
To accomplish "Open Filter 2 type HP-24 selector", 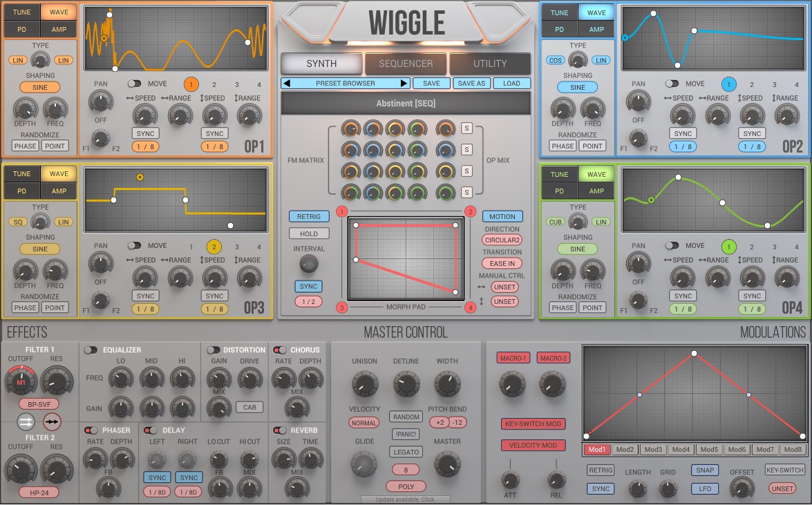I will coord(39,493).
